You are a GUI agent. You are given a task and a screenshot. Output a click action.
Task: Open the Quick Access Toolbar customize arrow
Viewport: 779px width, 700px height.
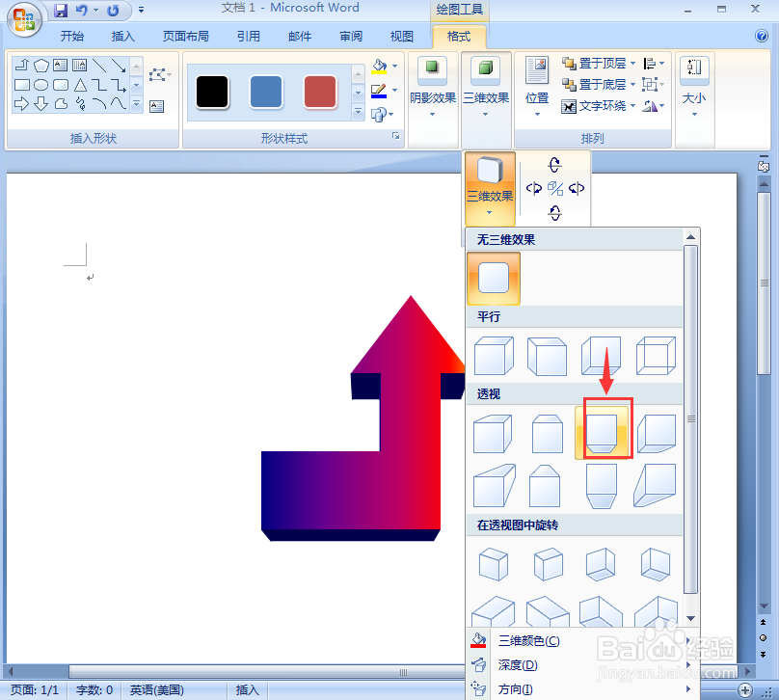click(x=141, y=10)
